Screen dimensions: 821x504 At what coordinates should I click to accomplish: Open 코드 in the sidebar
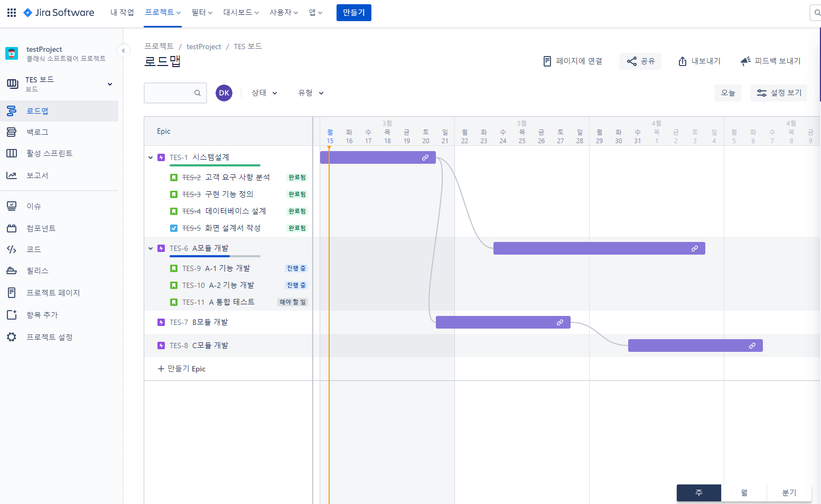[59, 249]
